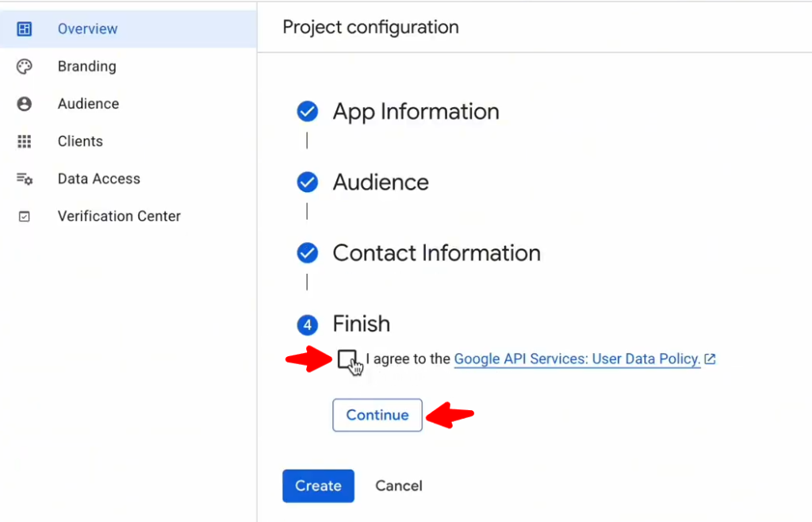Click the App Information checkmark step icon
This screenshot has height=522, width=812.
[307, 112]
